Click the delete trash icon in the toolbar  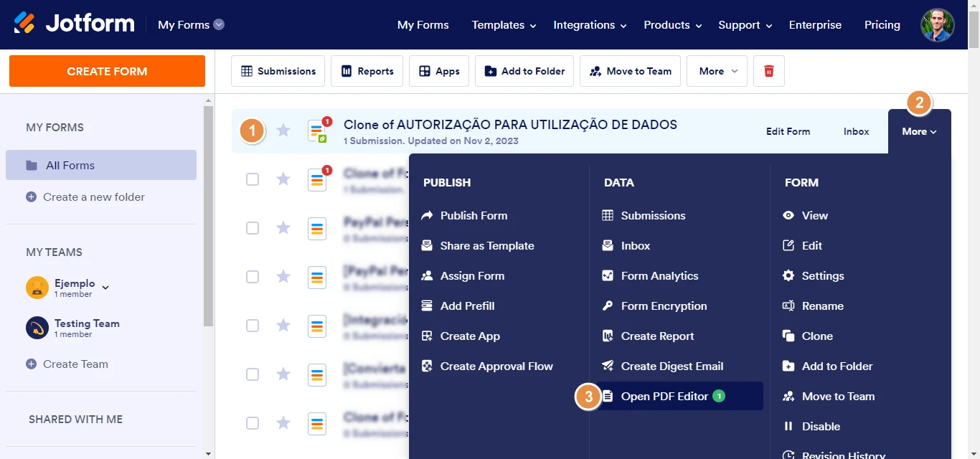click(x=768, y=70)
